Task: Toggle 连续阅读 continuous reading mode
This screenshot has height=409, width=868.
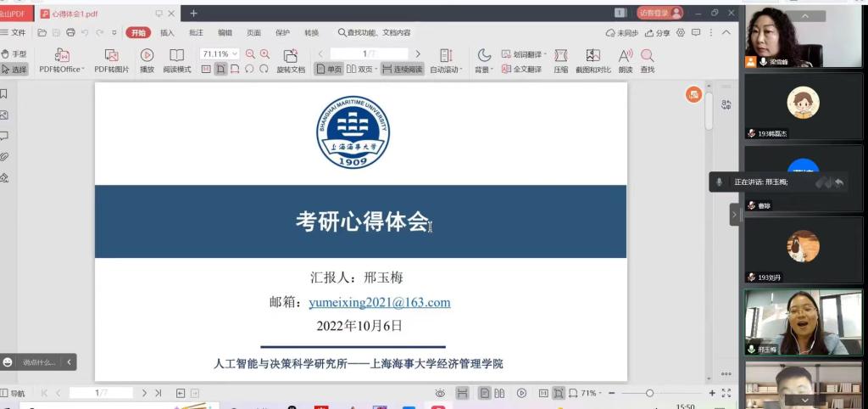Action: click(402, 70)
